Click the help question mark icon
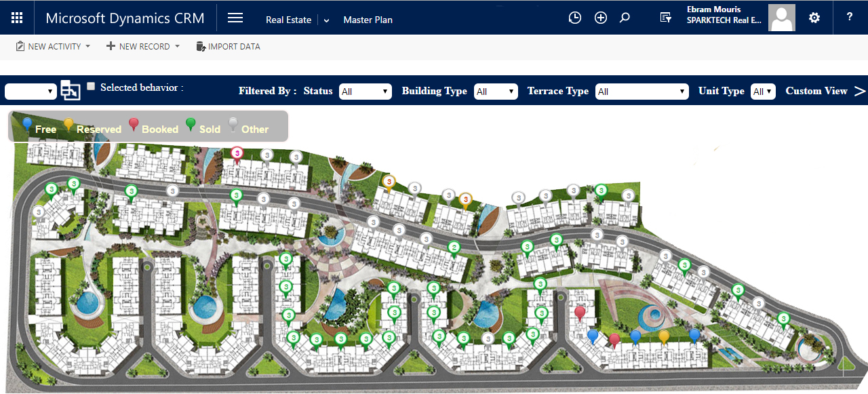Screen dimensions: 868x394 [x=850, y=18]
